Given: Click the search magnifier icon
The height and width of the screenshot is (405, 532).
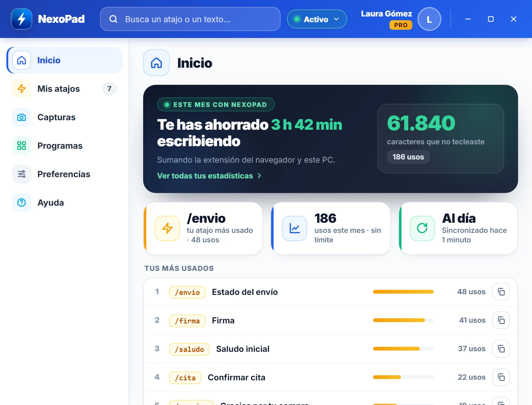Looking at the screenshot, I should (x=113, y=19).
